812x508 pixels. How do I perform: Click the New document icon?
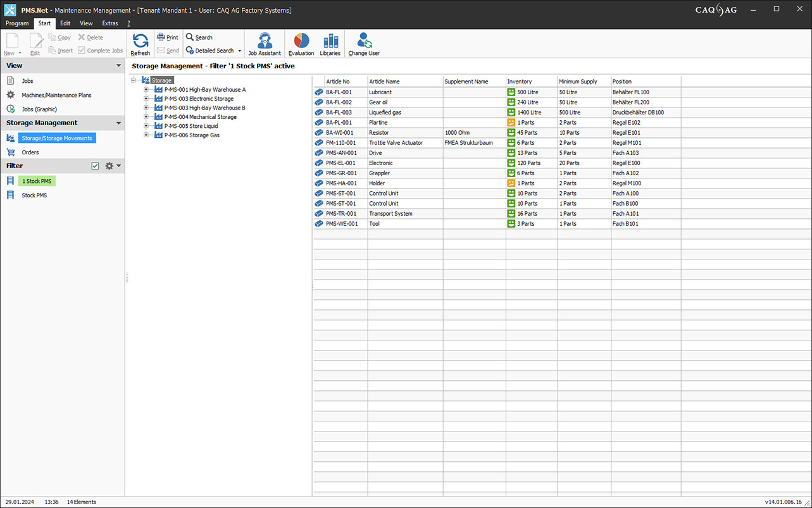(11, 40)
